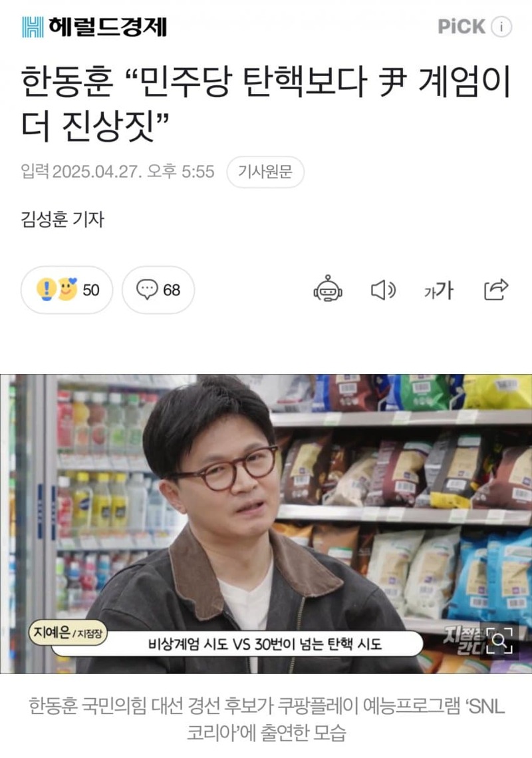Open the 가가 font size setting
Viewport: 532px width, 758px height.
pyautogui.click(x=439, y=290)
